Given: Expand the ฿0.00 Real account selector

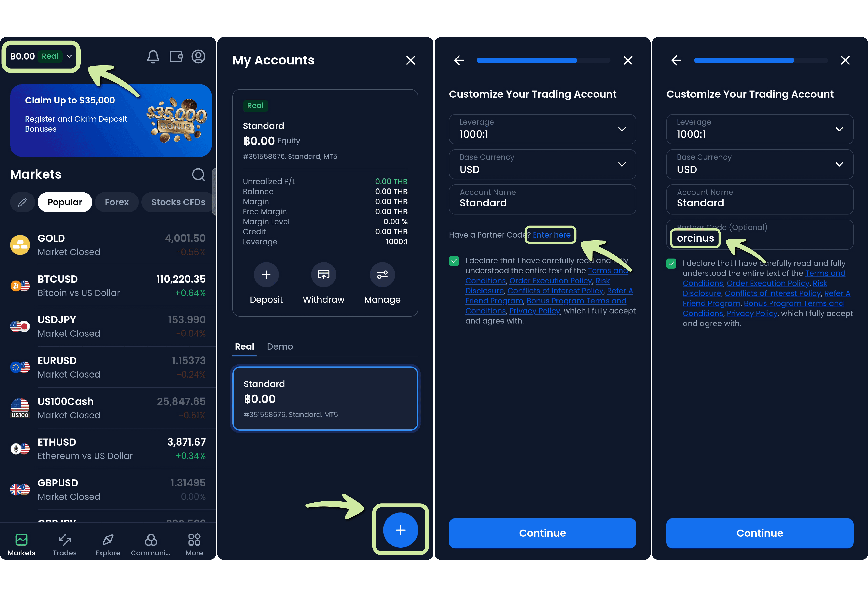Looking at the screenshot, I should point(41,57).
